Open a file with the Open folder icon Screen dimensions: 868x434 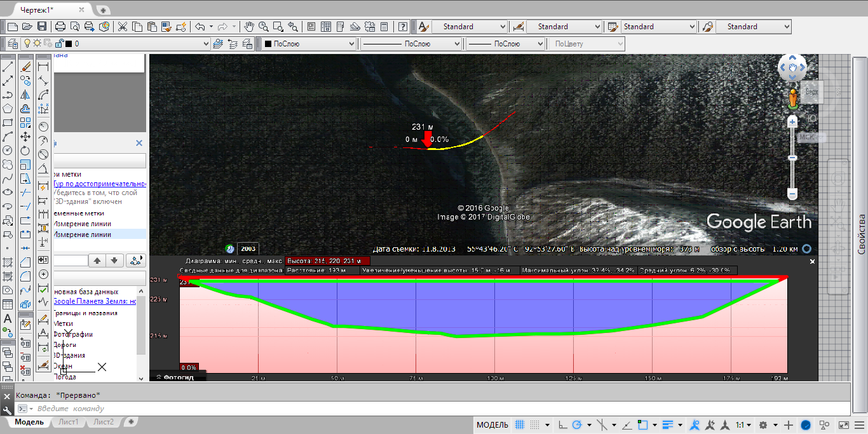click(27, 27)
